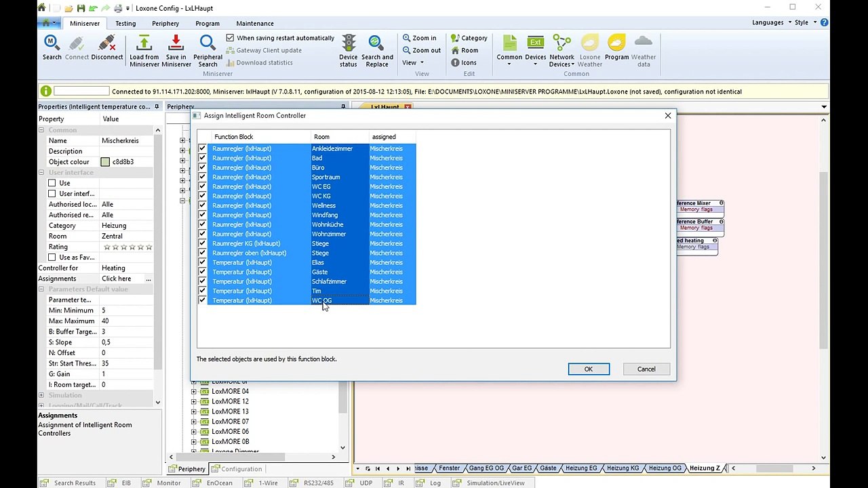Click the green info icon in status strip
Screen dimensions: 868x488
(46, 91)
